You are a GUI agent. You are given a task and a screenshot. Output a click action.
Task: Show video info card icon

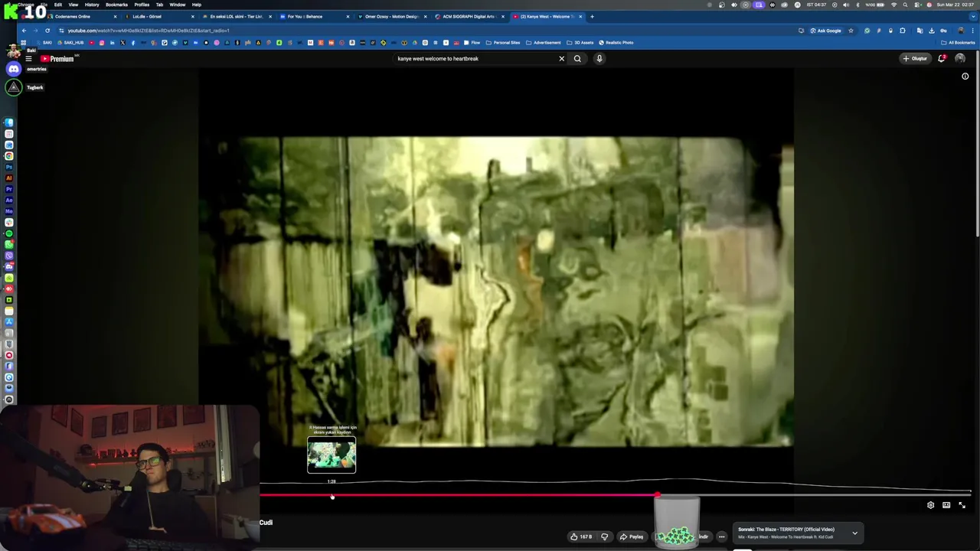click(x=965, y=76)
